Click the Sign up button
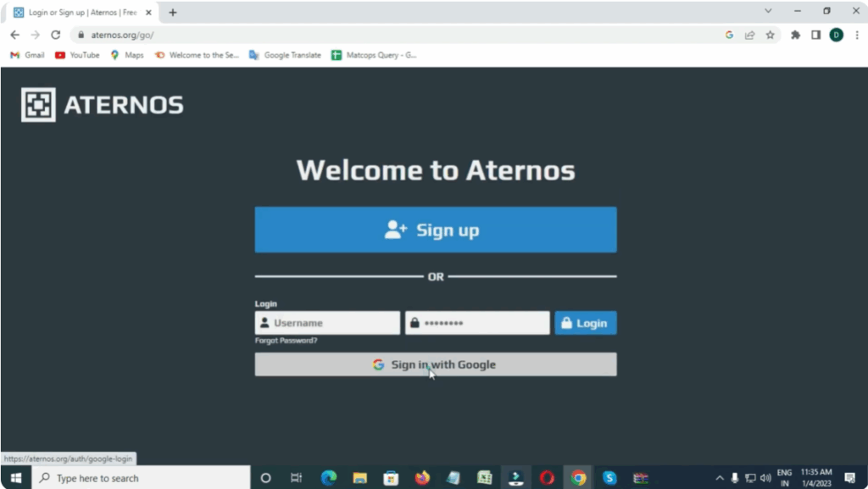The height and width of the screenshot is (489, 868). click(x=435, y=229)
